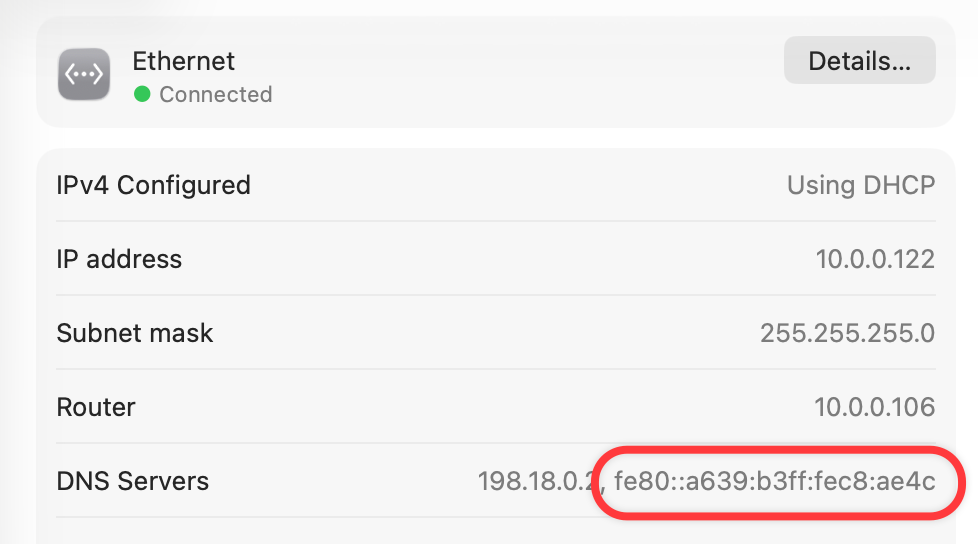This screenshot has height=544, width=978.
Task: Click the divider below DNS Servers row
Action: [x=496, y=517]
